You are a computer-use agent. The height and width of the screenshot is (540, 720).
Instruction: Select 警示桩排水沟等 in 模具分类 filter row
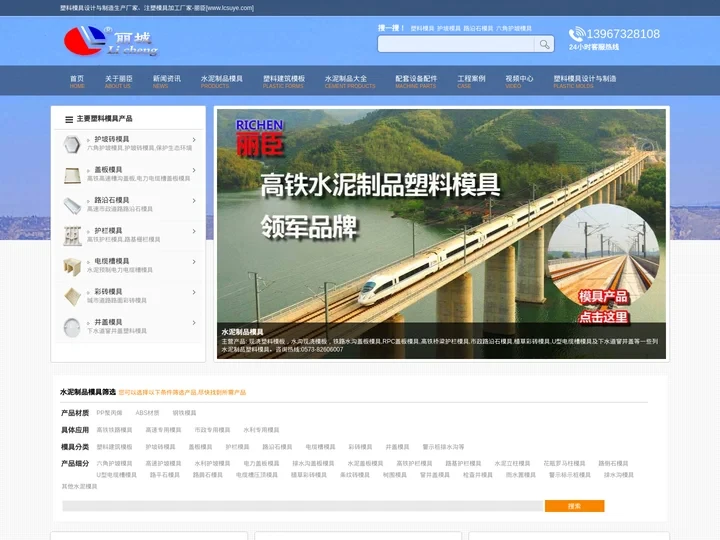(x=444, y=447)
